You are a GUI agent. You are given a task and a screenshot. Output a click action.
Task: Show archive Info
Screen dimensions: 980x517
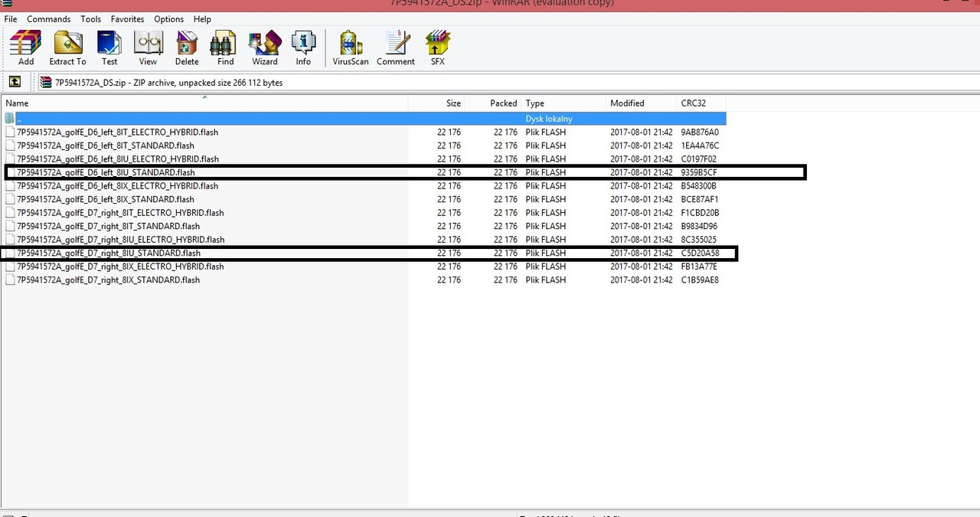tap(303, 49)
